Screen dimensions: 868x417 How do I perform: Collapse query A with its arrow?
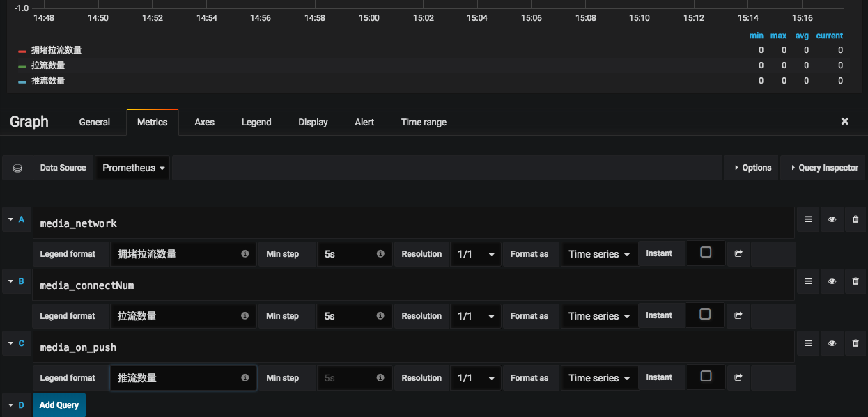point(10,219)
